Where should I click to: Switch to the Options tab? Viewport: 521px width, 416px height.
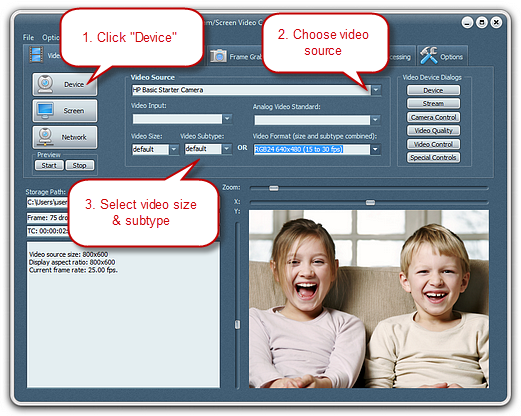click(442, 56)
